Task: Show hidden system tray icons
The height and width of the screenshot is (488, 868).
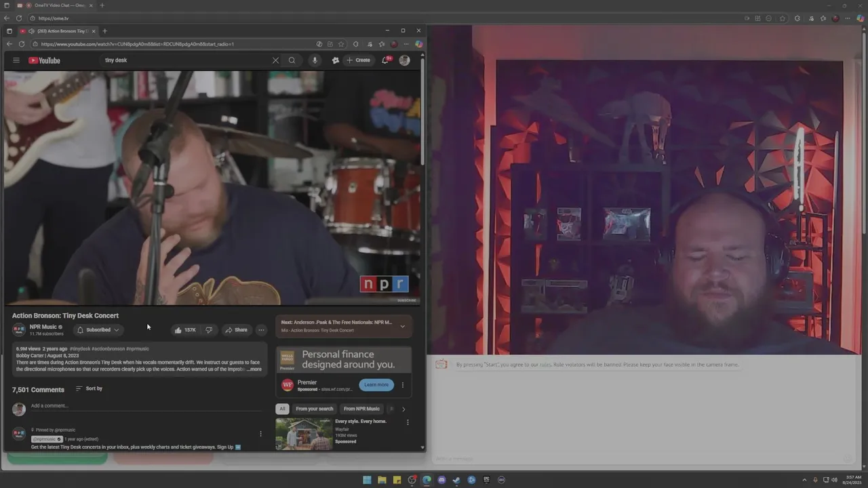Action: tap(804, 480)
